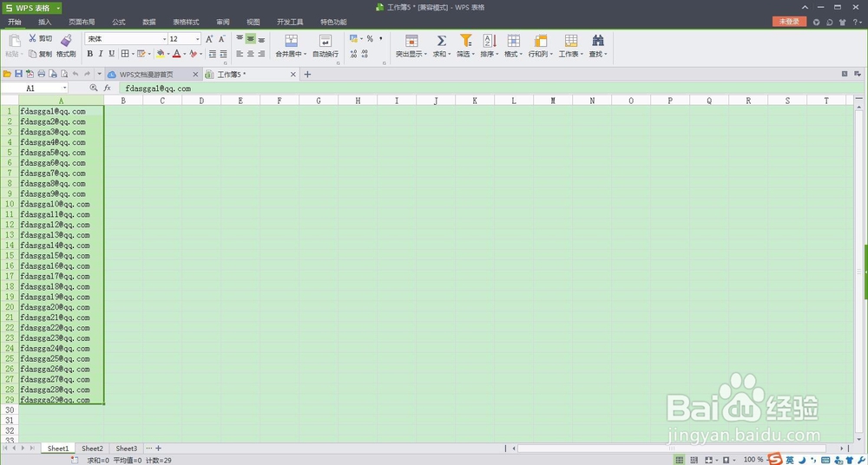868x465 pixels.
Task: Click the fill color bucket icon
Action: pos(160,54)
